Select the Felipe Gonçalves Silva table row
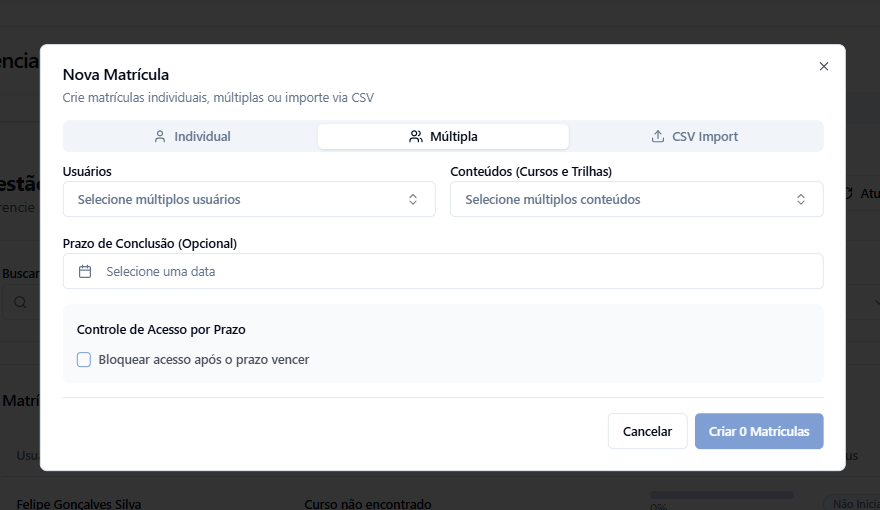This screenshot has height=510, width=880. (x=79, y=503)
